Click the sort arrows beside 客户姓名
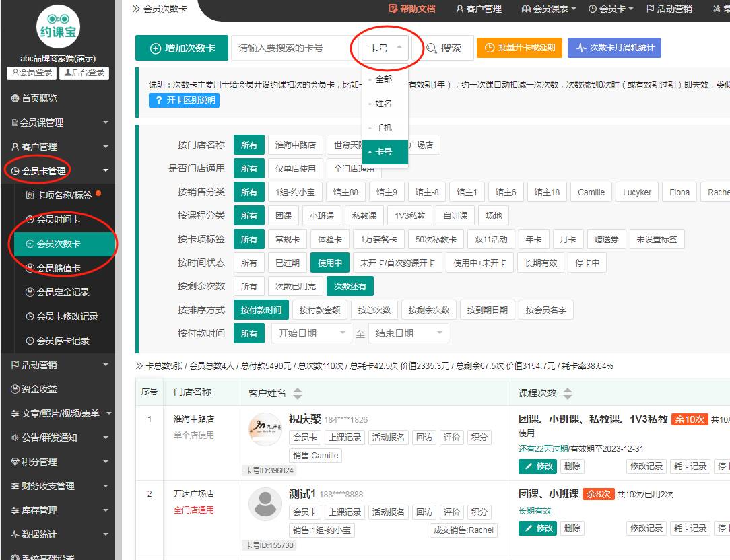Viewport: 730px width, 560px height. (298, 393)
